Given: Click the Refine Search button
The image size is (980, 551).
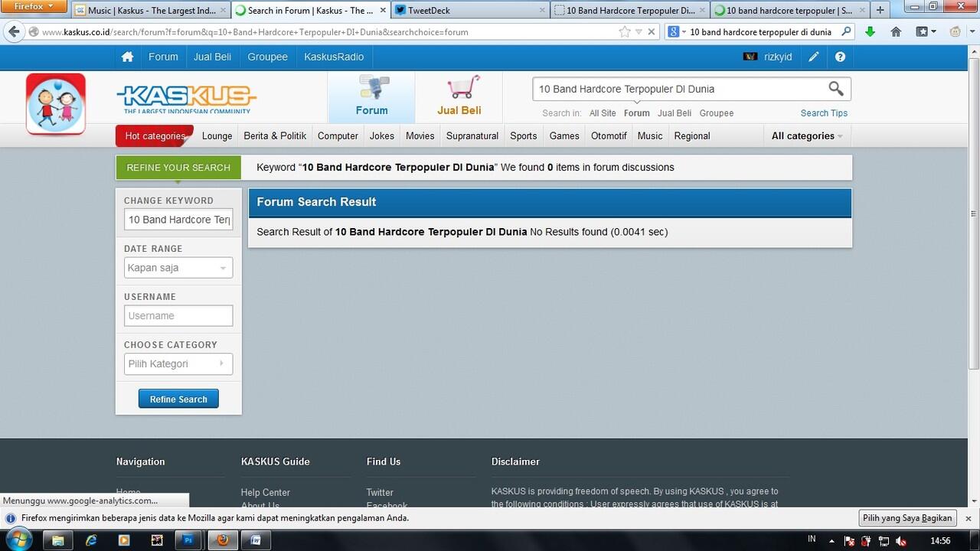Looking at the screenshot, I should [x=178, y=399].
